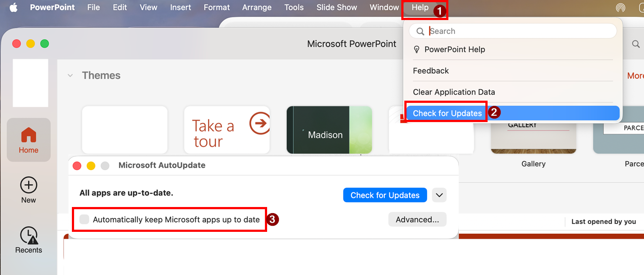
Task: Click the screen mirroring icon in menu bar
Action: tap(620, 7)
